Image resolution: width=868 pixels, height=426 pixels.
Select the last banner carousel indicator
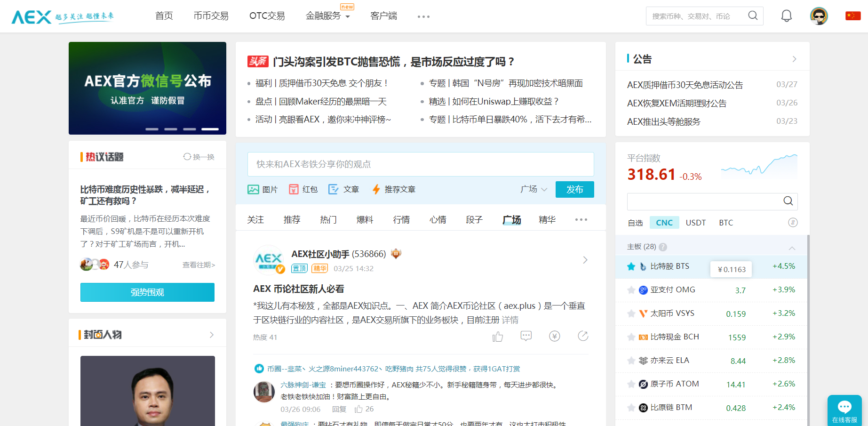point(210,129)
